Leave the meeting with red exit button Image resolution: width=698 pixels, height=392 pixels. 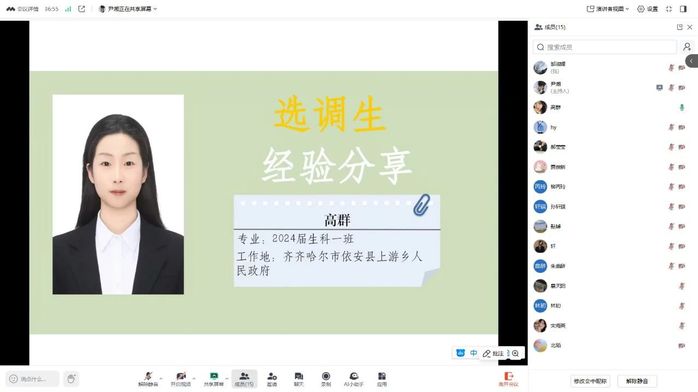(x=508, y=379)
